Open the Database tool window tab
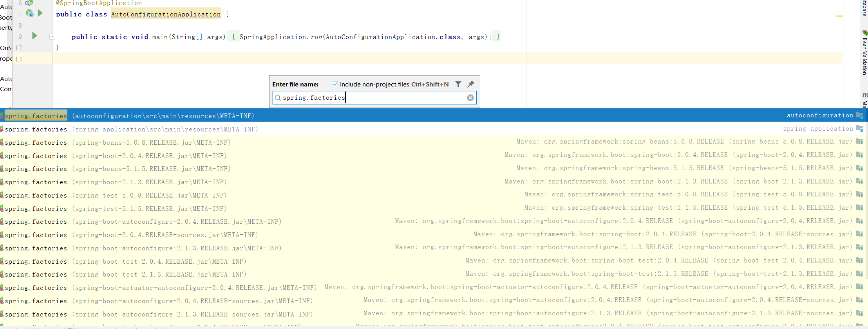The width and height of the screenshot is (868, 329). pos(864,8)
